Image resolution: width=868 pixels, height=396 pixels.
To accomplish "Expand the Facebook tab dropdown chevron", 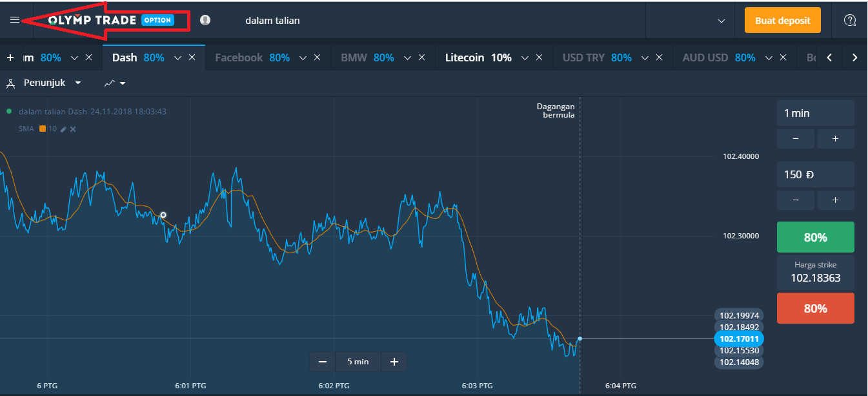I will click(303, 57).
